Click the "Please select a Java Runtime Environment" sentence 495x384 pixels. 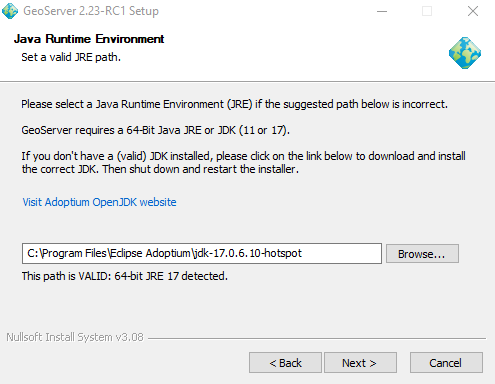pos(234,104)
